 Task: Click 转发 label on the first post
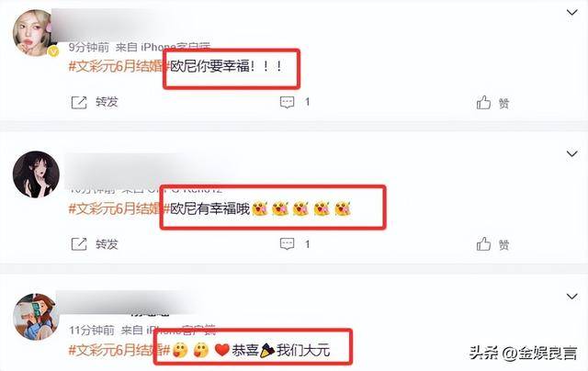click(x=107, y=102)
